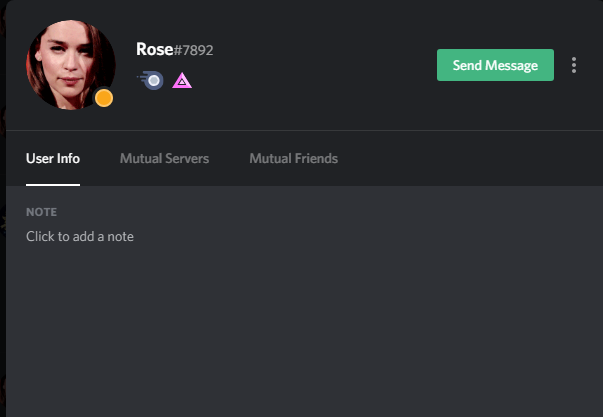
Task: Open Rose's profile avatar picture
Action: (68, 62)
